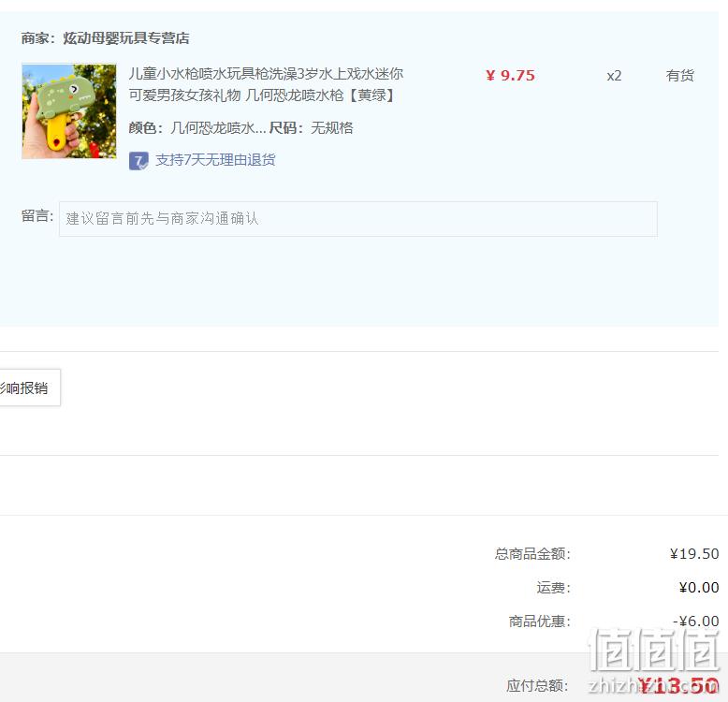Select the 总商品金额 label

532,554
